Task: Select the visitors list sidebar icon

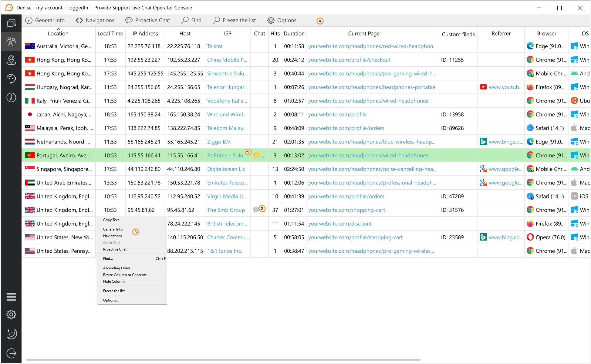Action: (x=11, y=41)
